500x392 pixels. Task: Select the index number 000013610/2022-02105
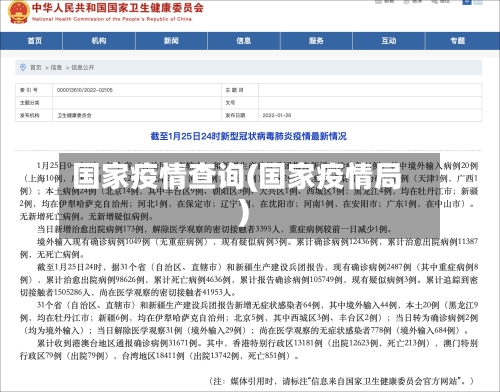[x=85, y=90]
